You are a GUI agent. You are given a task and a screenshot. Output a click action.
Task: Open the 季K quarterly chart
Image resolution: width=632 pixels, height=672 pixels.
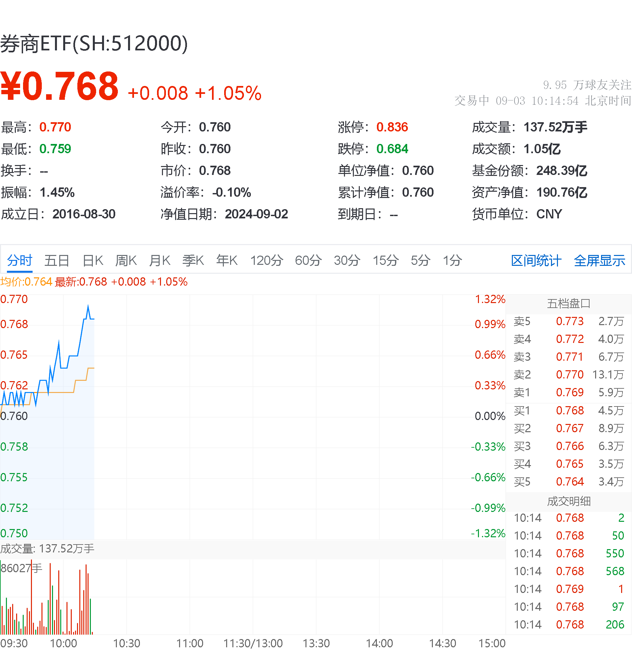tap(193, 260)
